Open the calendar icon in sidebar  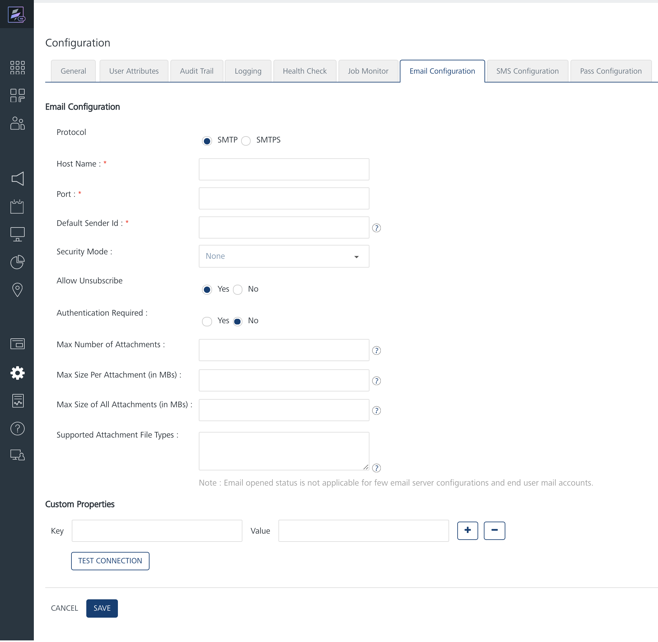click(x=17, y=206)
